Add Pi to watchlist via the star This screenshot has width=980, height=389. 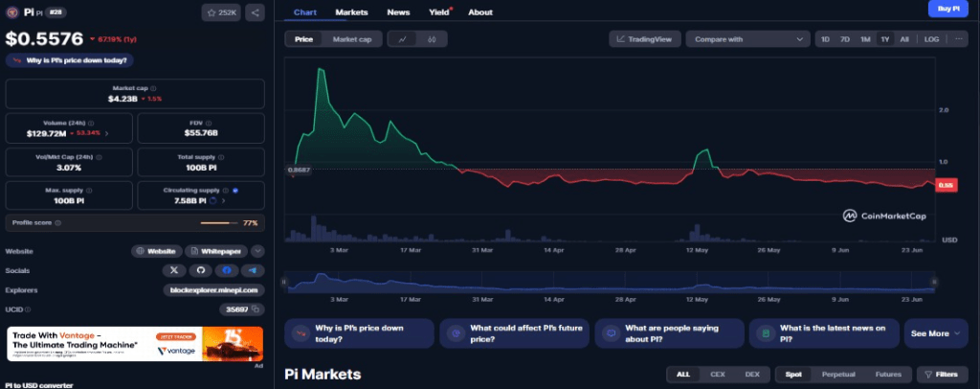click(222, 12)
